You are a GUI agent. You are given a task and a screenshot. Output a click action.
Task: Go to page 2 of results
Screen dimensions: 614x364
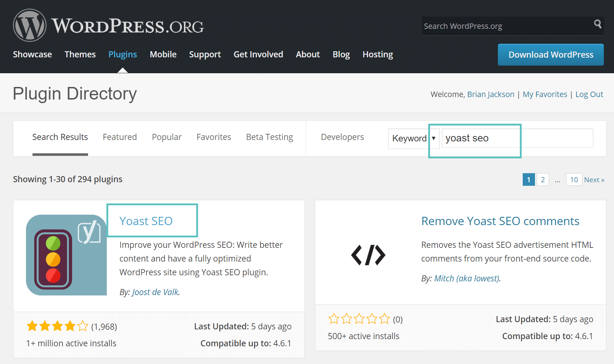tap(543, 179)
